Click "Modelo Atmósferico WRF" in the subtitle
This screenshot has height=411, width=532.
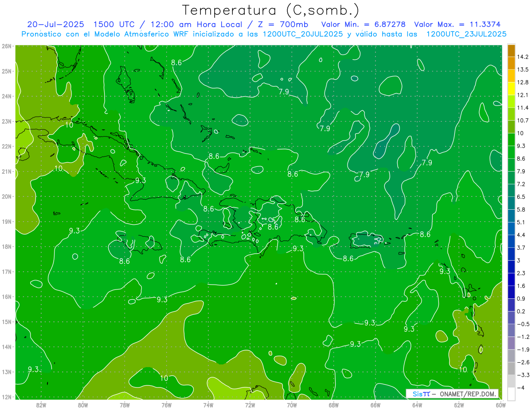(142, 34)
